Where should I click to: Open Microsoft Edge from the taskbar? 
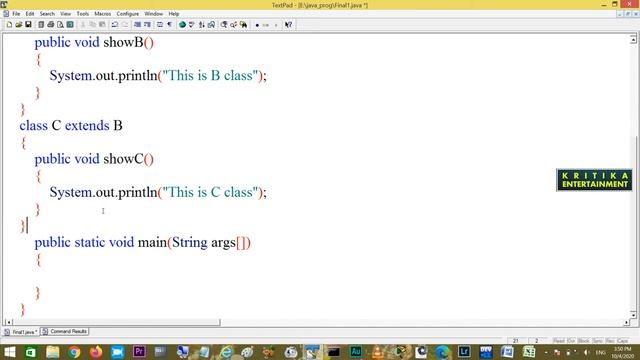[442, 352]
